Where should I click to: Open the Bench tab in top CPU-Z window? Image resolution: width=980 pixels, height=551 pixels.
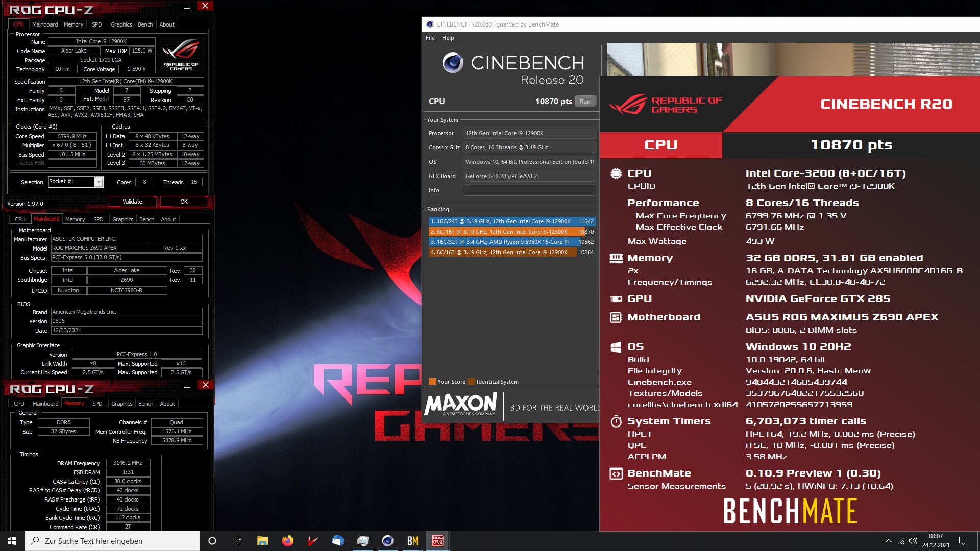145,24
